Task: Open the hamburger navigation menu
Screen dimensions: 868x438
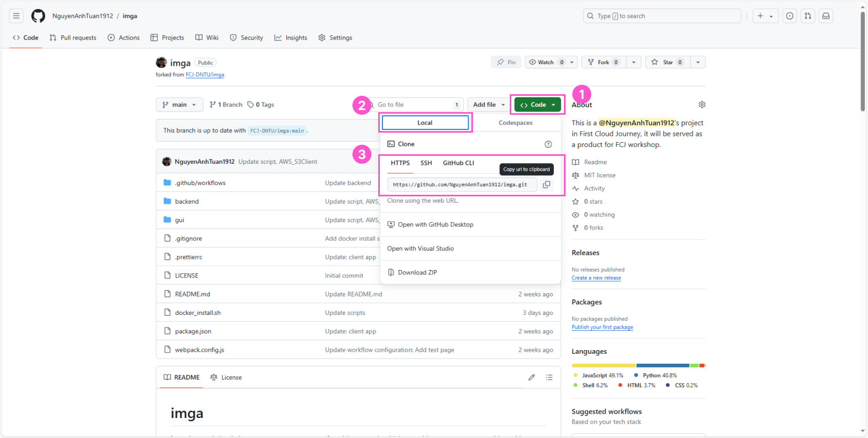Action: point(16,16)
